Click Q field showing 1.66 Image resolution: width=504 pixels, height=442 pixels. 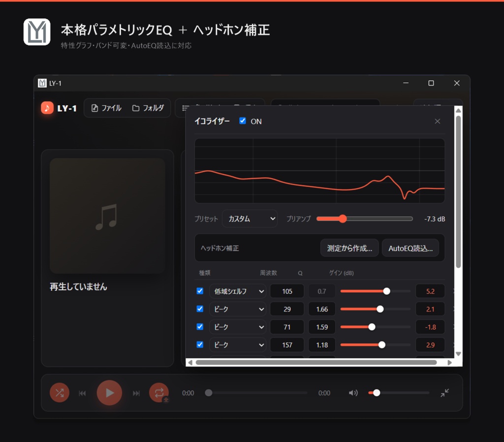coord(322,309)
